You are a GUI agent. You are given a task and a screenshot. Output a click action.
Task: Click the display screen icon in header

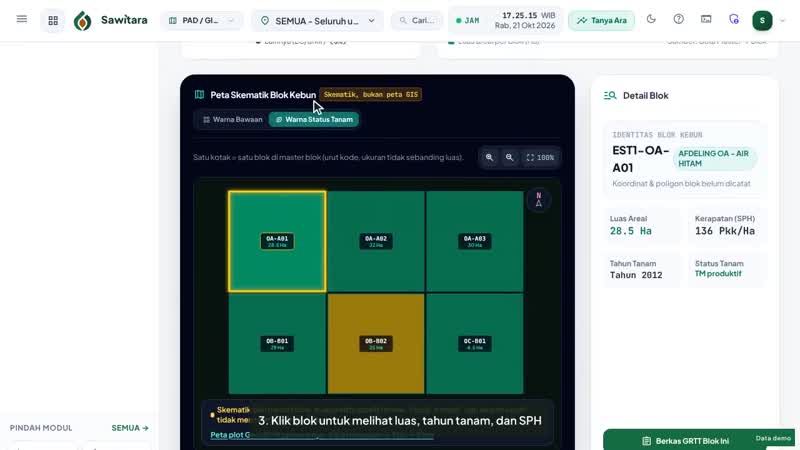706,19
